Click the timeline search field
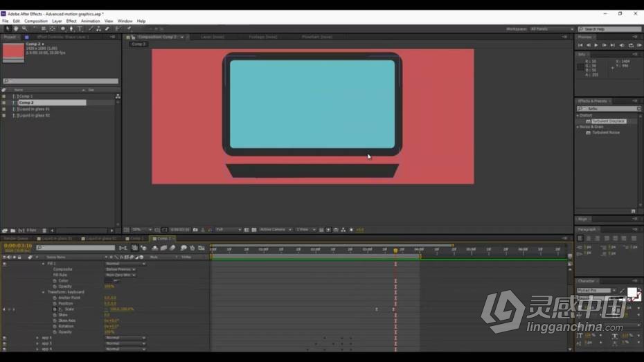644x362 pixels. [75, 248]
